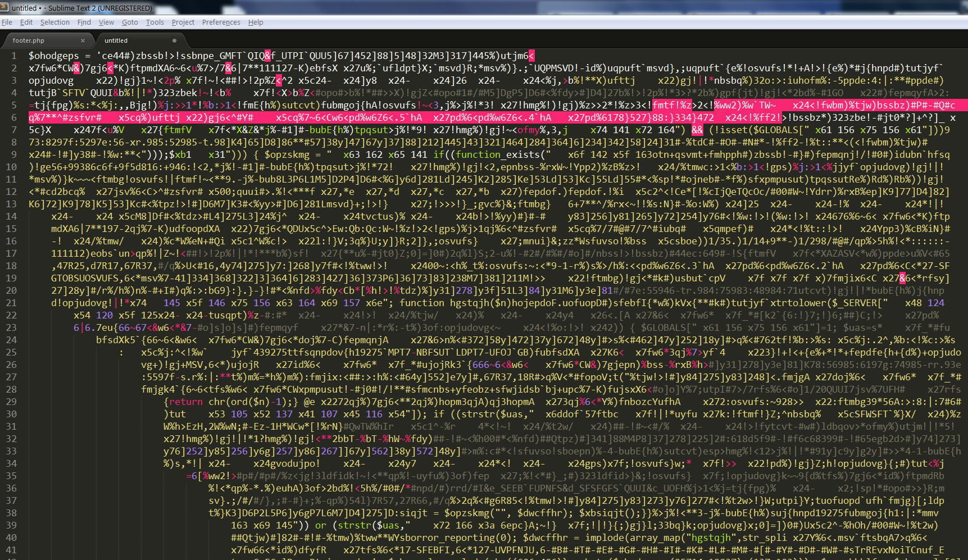Click line number 21 in the gutter

tap(11, 303)
